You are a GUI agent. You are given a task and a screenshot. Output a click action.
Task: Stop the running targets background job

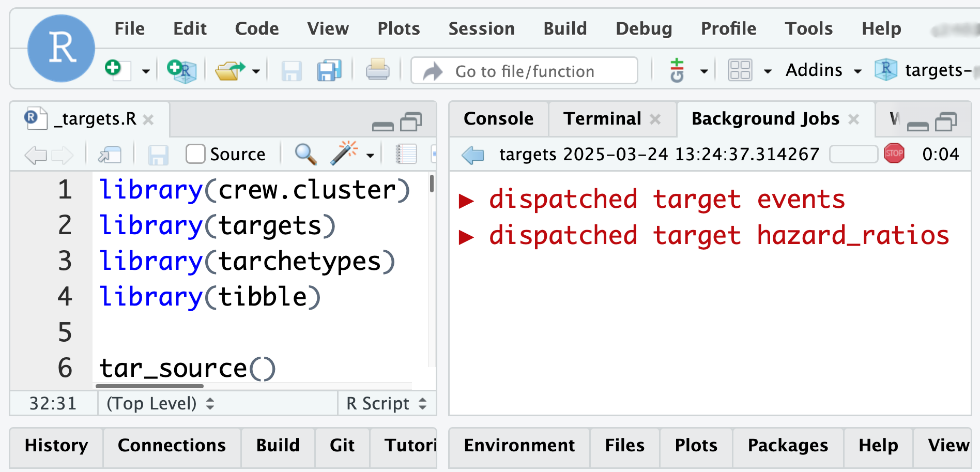pyautogui.click(x=894, y=154)
